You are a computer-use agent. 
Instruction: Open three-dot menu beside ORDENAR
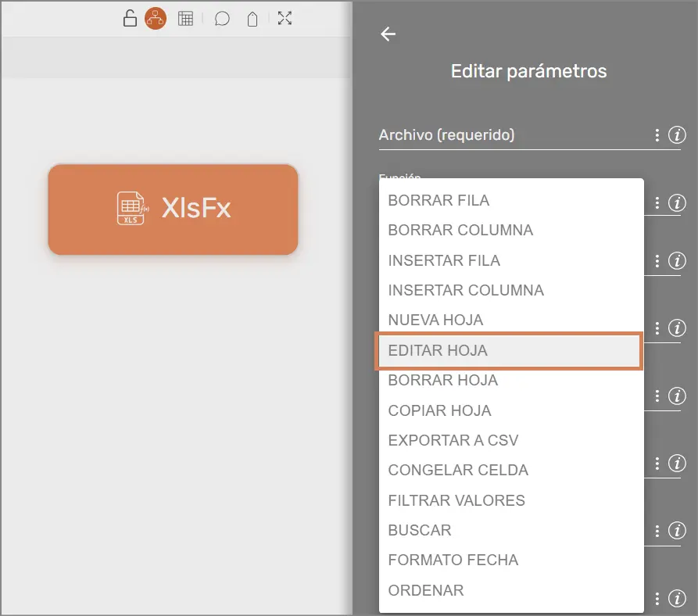pos(657,599)
